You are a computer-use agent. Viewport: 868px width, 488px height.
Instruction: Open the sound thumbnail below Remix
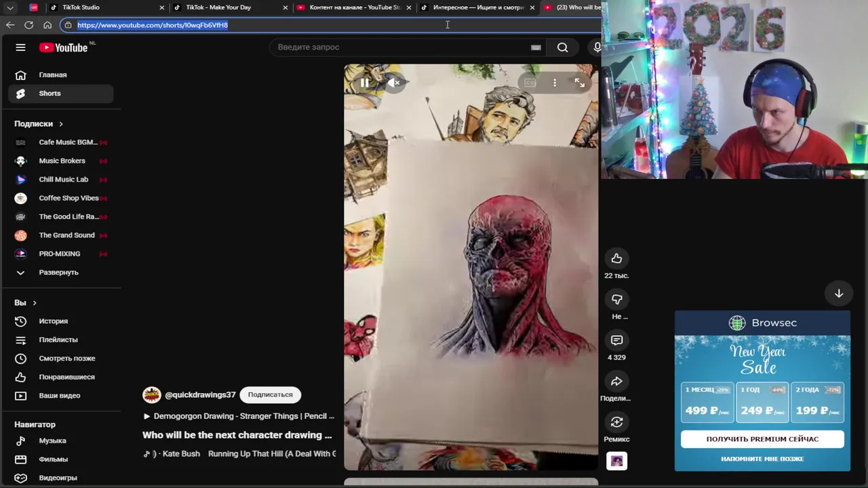[616, 461]
